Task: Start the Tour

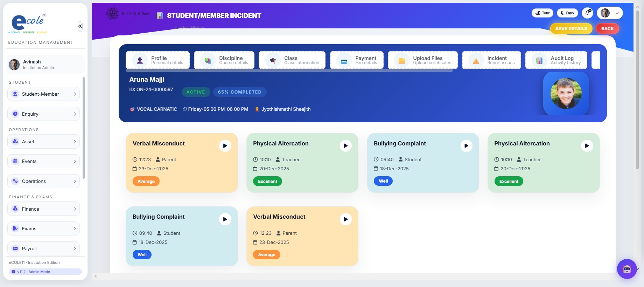Action: click(x=542, y=13)
